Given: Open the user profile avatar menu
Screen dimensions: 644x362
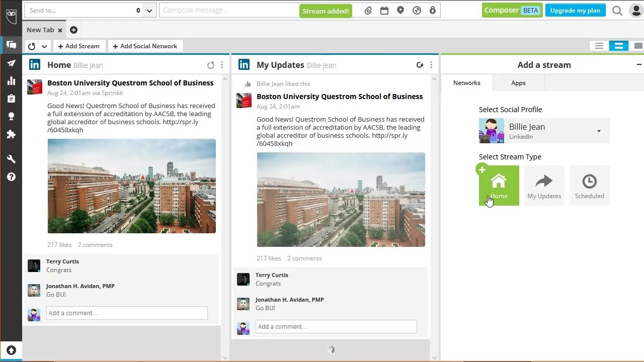Looking at the screenshot, I should click(x=636, y=11).
